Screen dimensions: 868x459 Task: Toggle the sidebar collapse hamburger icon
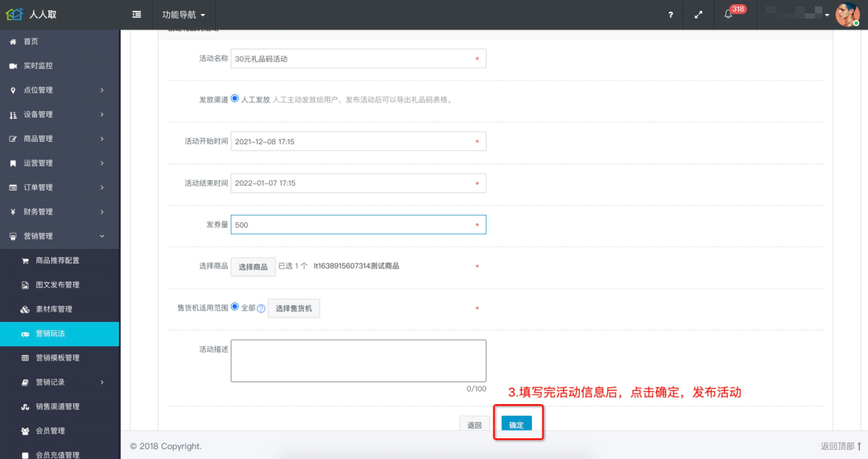click(x=136, y=14)
